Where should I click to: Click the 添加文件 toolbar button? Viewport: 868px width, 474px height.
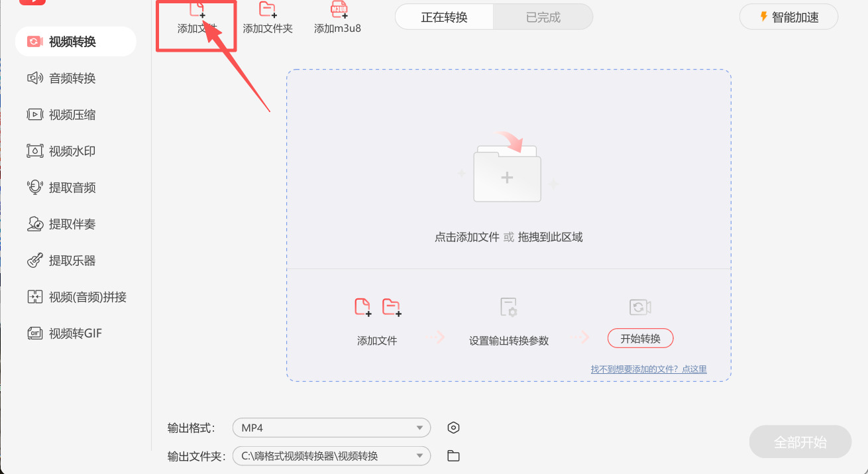197,19
